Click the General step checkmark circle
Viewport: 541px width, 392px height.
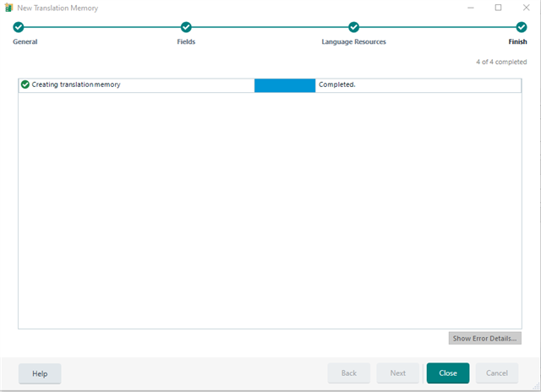pyautogui.click(x=18, y=27)
